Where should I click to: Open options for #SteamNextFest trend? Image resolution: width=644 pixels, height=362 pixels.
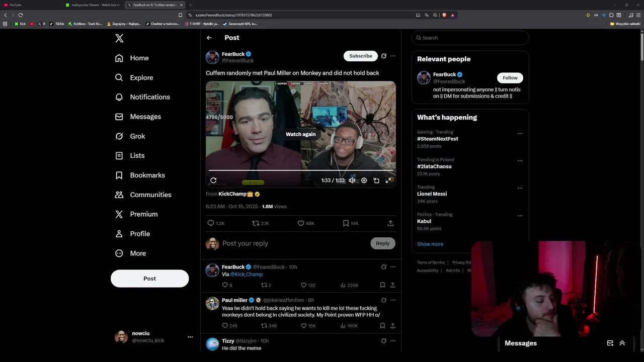click(520, 134)
